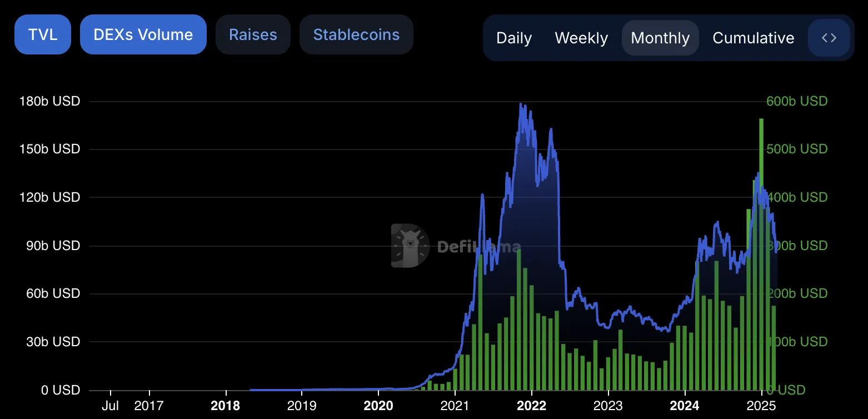
Task: Switch grouping to Daily
Action: (514, 38)
